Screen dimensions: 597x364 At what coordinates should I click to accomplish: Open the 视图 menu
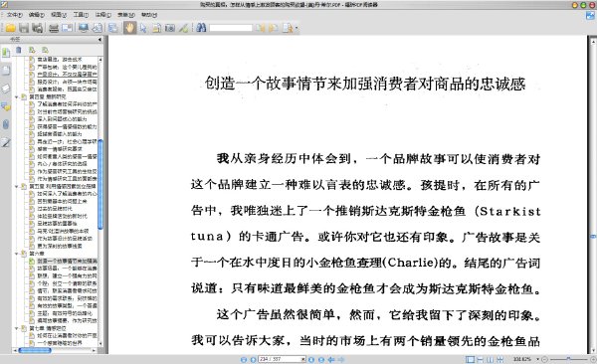[59, 15]
